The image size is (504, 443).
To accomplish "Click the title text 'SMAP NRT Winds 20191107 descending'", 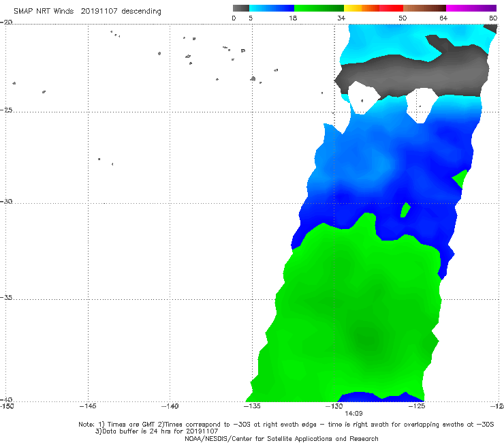I will click(87, 12).
